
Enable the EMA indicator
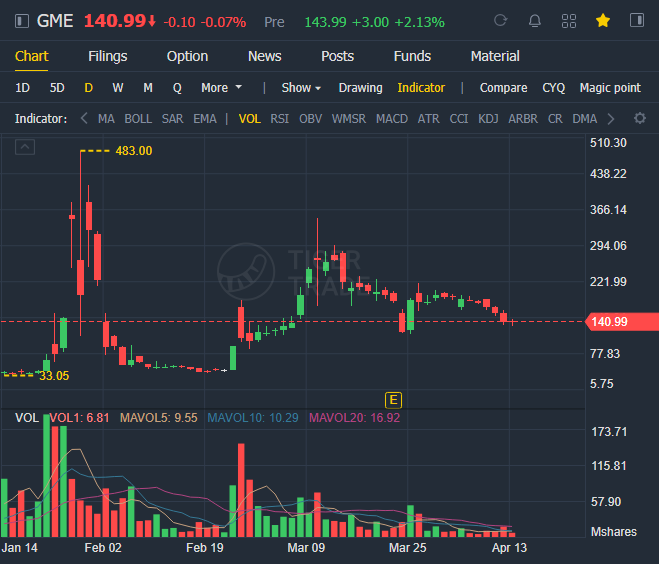tap(205, 119)
